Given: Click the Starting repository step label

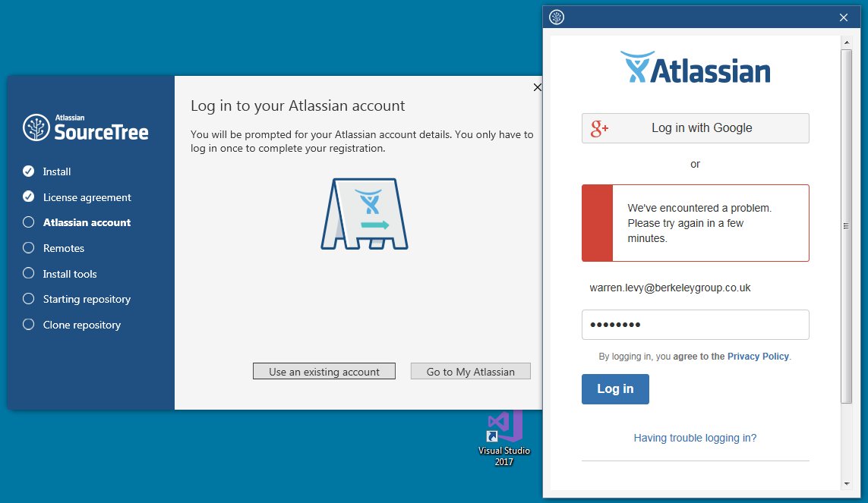Looking at the screenshot, I should point(87,299).
